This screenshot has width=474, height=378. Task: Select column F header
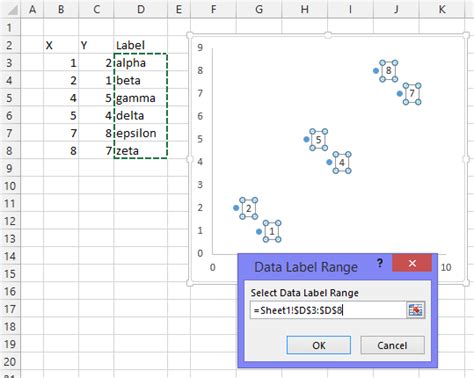click(213, 9)
